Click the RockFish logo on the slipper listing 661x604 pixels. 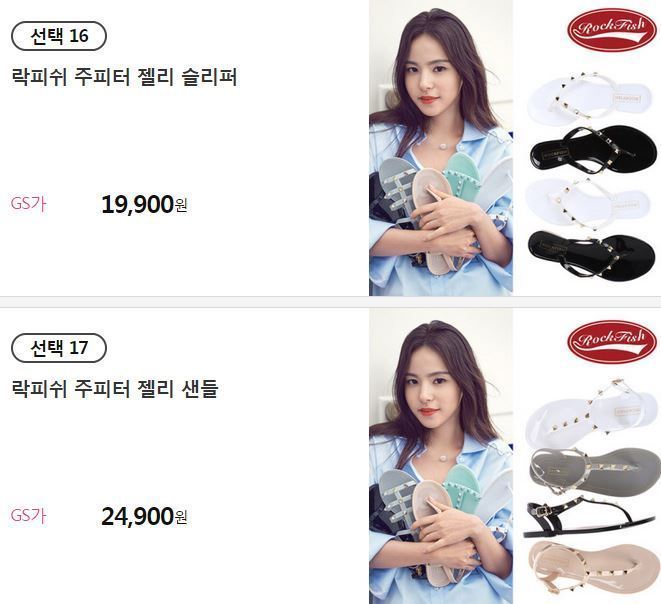pos(612,29)
